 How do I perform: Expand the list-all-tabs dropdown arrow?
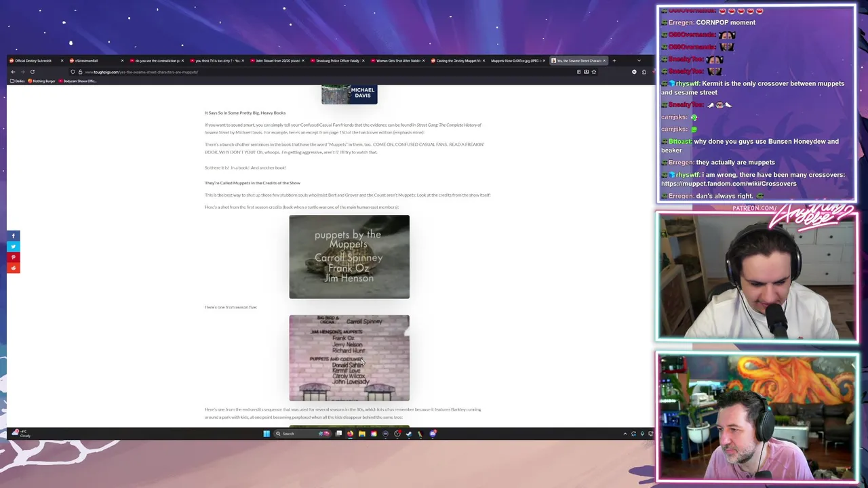tap(639, 60)
